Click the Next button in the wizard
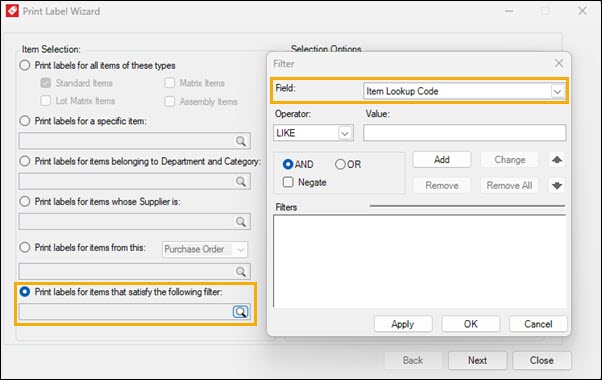Image resolution: width=602 pixels, height=380 pixels. click(477, 360)
